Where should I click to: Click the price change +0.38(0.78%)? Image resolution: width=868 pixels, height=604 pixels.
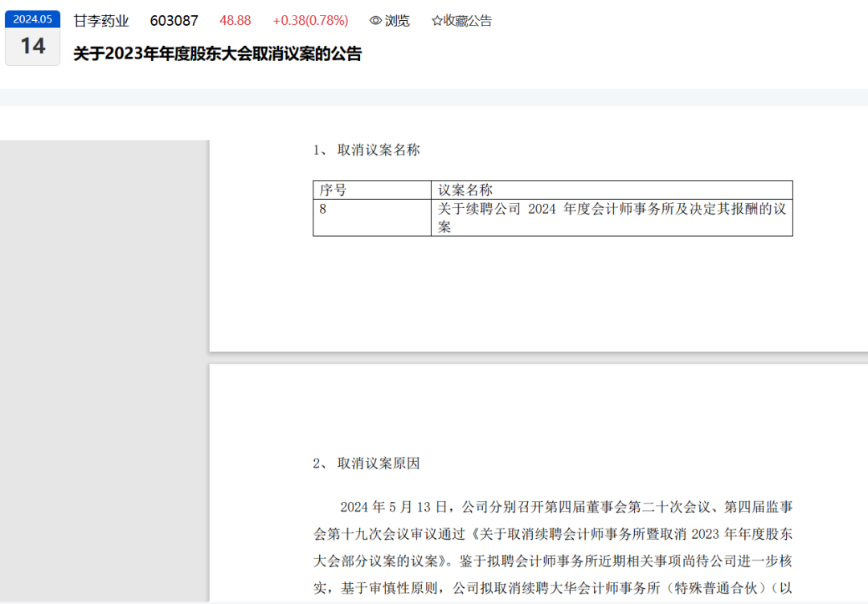(x=310, y=21)
